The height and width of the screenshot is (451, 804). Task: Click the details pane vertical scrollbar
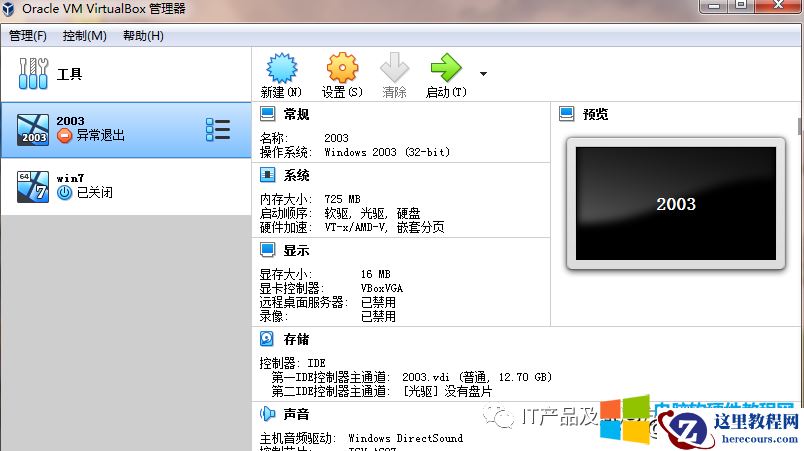800,126
